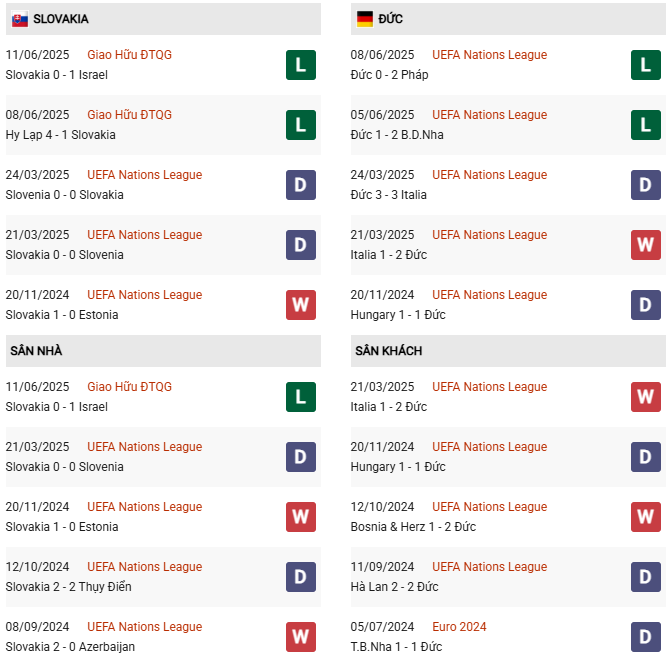Select the Sân Khách section header
Screen dimensions: 666x659
coord(388,351)
